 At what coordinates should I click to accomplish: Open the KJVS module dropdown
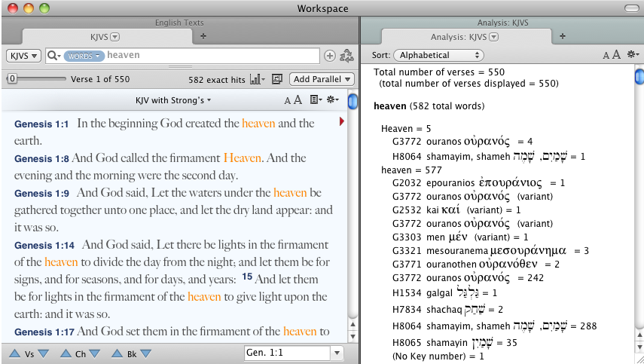(23, 56)
